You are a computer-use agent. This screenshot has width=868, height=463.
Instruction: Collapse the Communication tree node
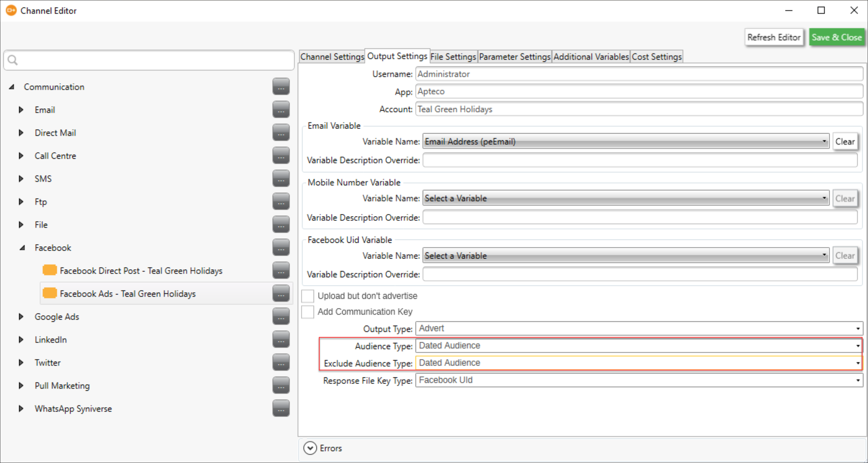point(12,87)
